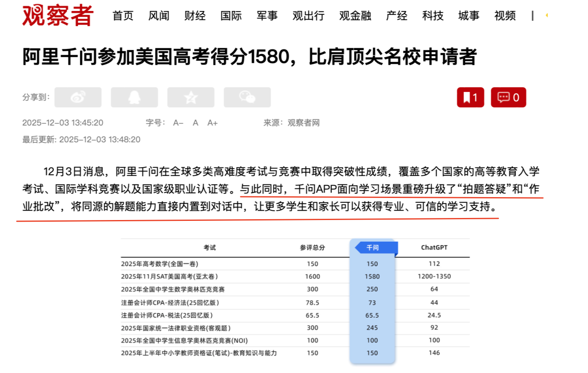
Task: Open the bookmark icon showing count 1
Action: [x=470, y=97]
